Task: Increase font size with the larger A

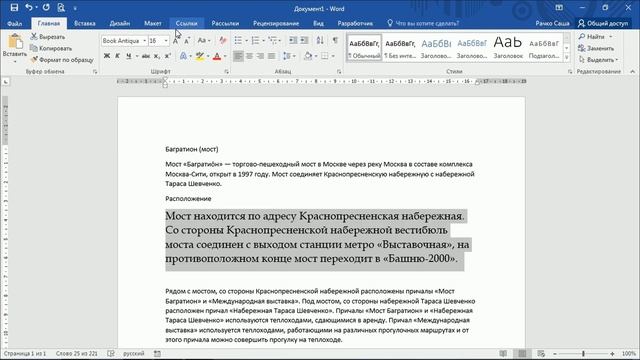Action: coord(176,41)
